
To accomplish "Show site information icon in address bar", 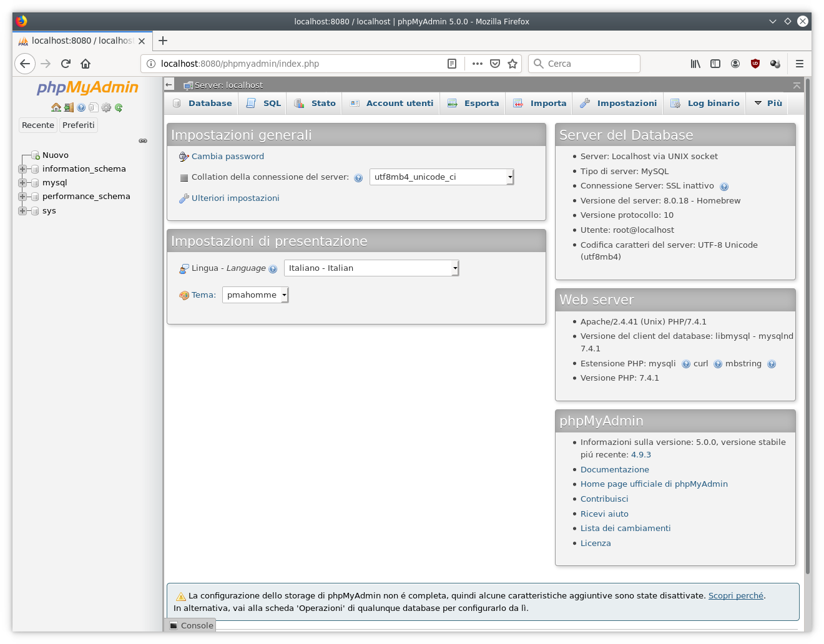I will coord(151,64).
